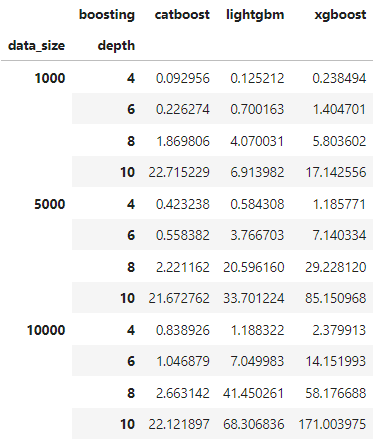Screen dimensions: 376x445
Task: Click depth 10 beside catboost 22.121897
Action: 127,424
